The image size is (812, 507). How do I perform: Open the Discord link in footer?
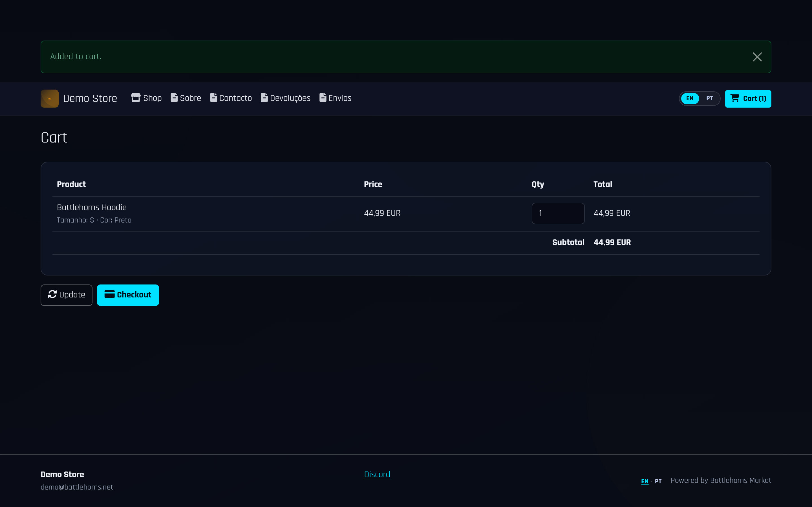pos(377,474)
